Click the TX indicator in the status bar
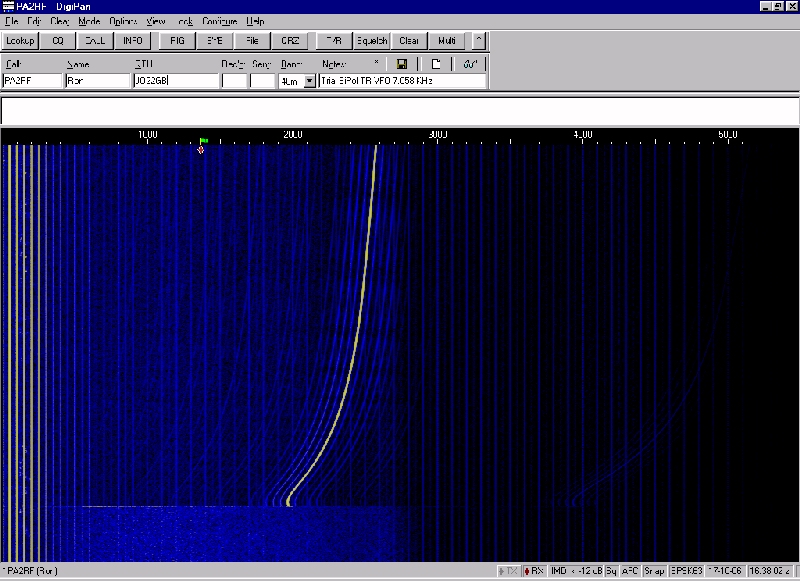Viewport: 800px width, 581px height. 509,571
